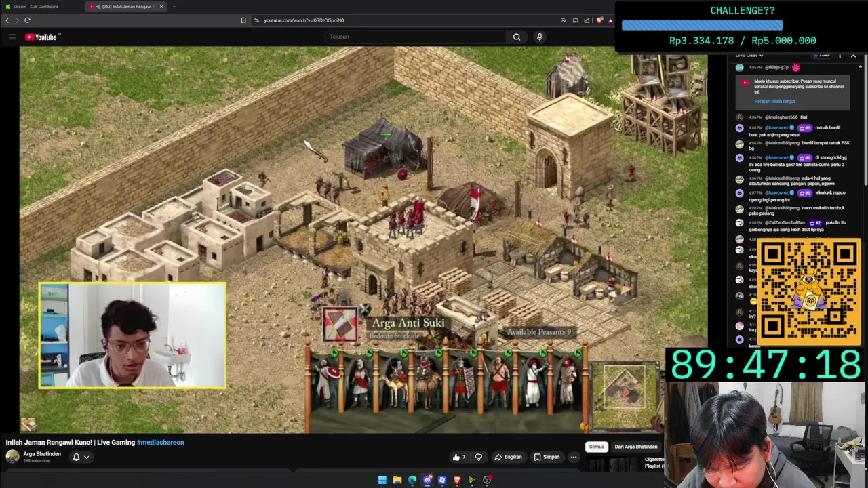Screen dimensions: 868x488
Task: Click the Brave shields lion icon
Action: point(599,20)
